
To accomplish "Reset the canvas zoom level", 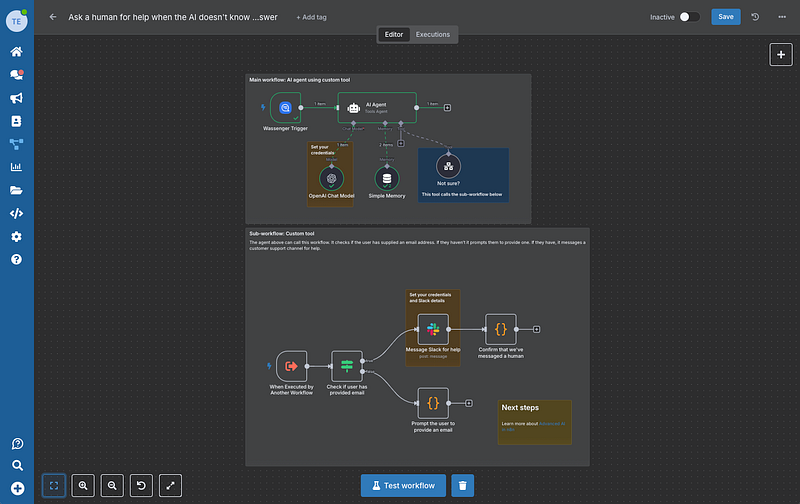I will tap(140, 485).
